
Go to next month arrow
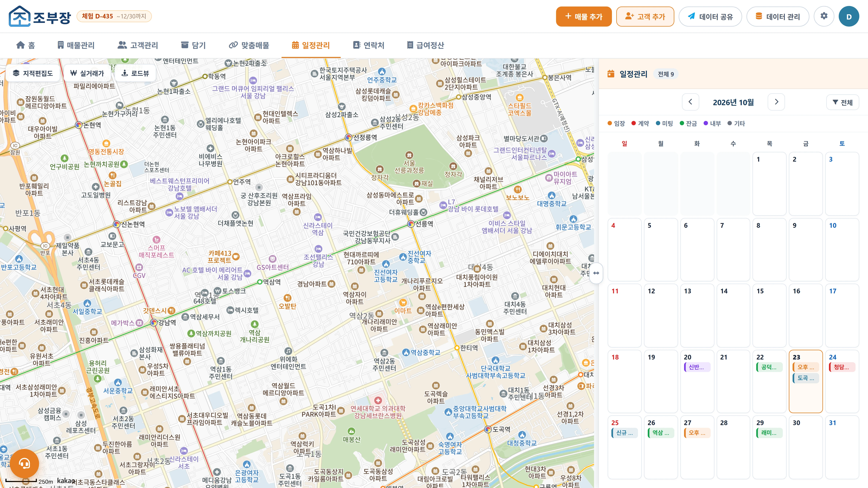point(776,102)
